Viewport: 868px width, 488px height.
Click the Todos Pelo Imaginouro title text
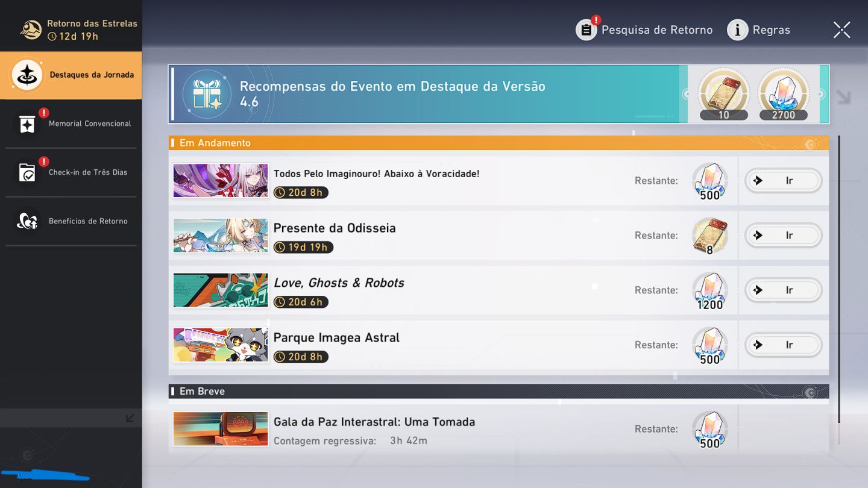tap(377, 174)
